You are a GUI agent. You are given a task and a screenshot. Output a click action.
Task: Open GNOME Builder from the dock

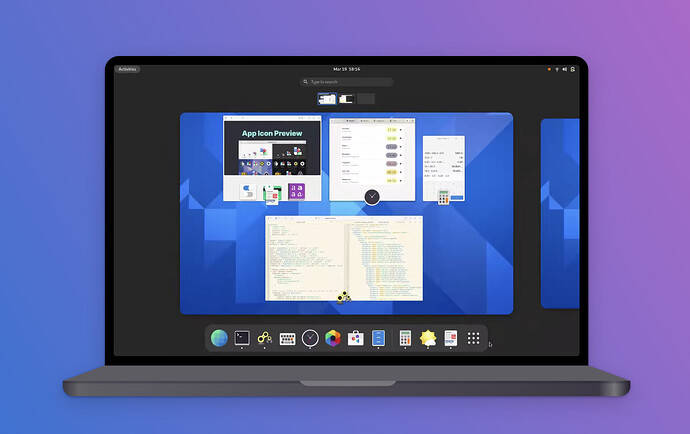[265, 338]
